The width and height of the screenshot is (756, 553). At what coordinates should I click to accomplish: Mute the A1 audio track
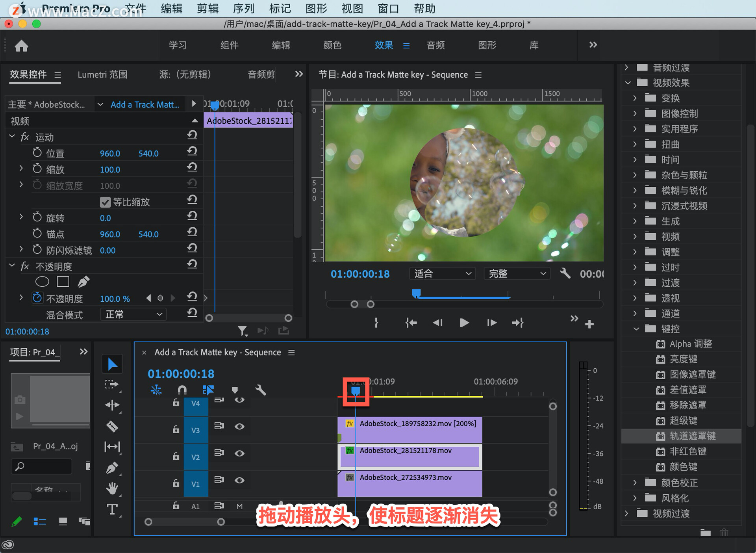pos(239,506)
